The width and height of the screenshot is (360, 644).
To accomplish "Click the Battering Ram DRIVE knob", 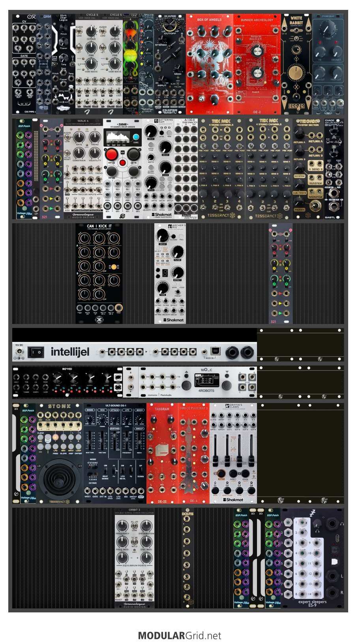I will pos(151,132).
